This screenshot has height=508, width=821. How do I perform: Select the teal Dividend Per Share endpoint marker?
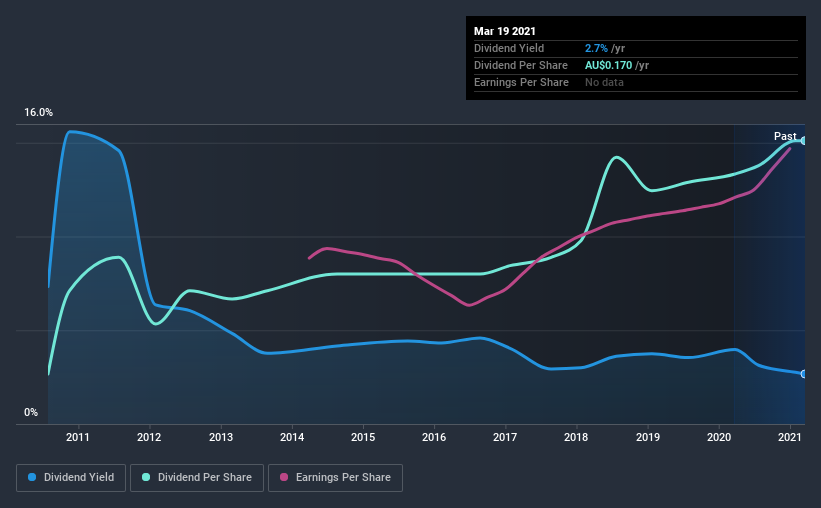point(804,141)
